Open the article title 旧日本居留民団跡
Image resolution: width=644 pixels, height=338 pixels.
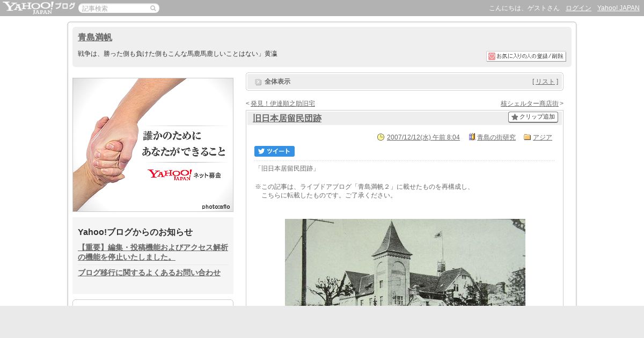tap(287, 118)
